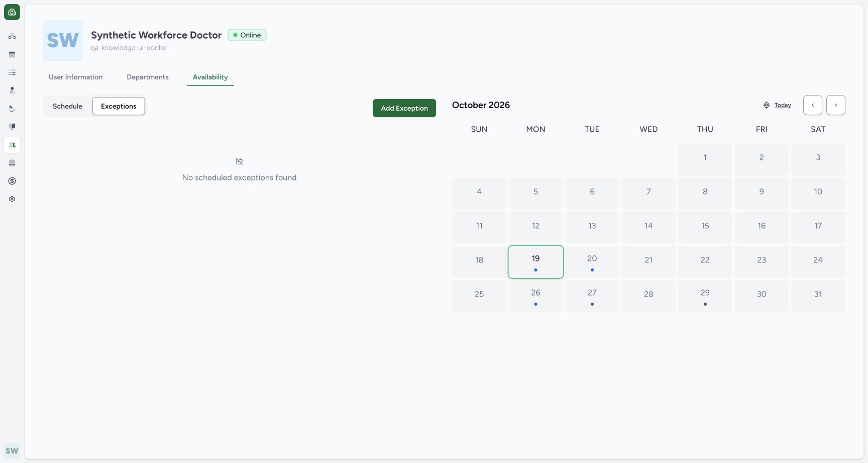This screenshot has width=868, height=463.
Task: Select the Exceptions segment
Action: click(x=119, y=106)
